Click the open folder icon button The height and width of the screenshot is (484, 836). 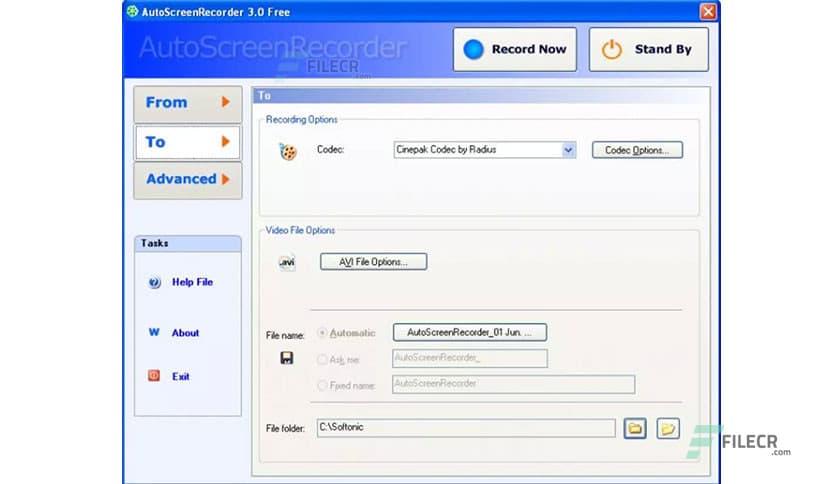coord(668,428)
